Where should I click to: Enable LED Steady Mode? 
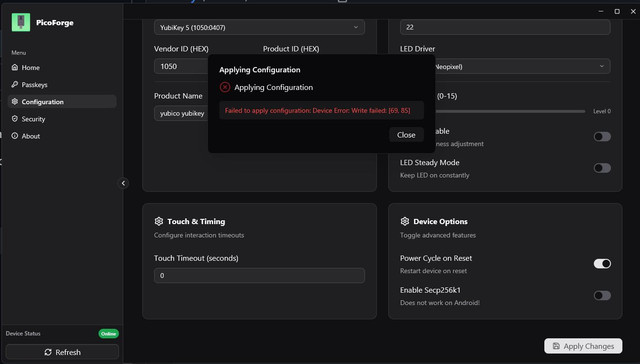pos(602,168)
